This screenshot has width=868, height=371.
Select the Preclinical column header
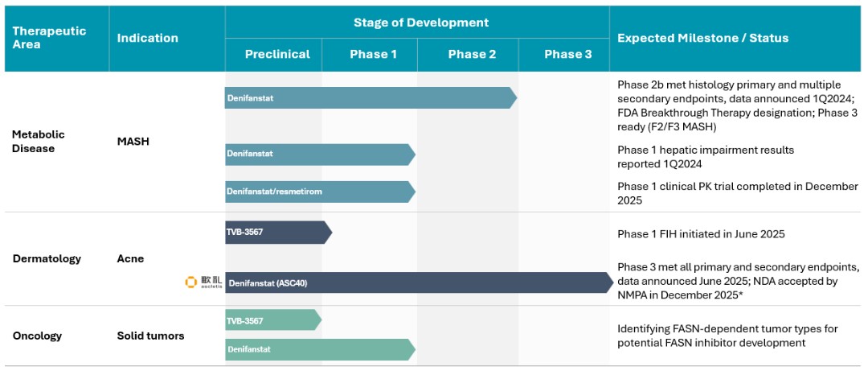pyautogui.click(x=276, y=55)
